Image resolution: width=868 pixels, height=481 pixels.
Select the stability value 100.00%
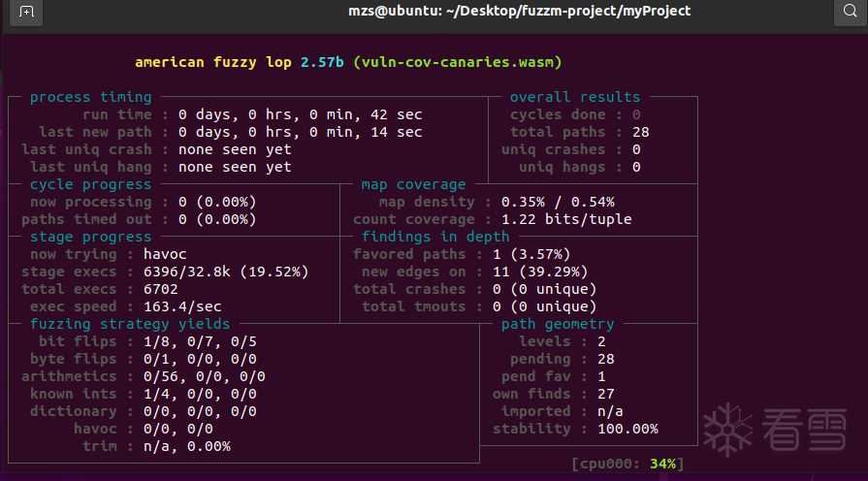click(627, 429)
